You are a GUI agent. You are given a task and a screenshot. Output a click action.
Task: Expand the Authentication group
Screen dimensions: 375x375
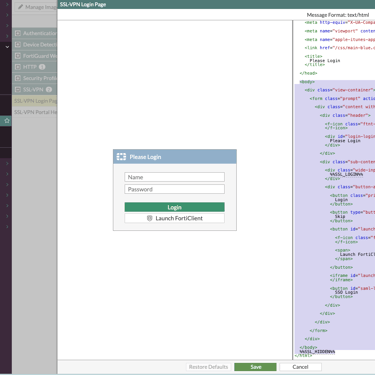(18, 33)
